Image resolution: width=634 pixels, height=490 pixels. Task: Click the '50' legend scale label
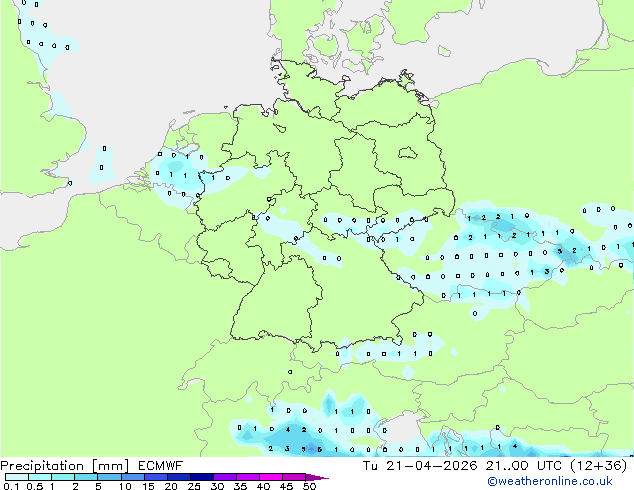[309, 486]
